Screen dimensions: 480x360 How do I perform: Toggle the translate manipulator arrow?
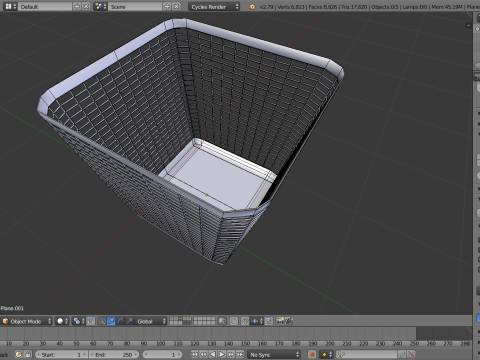click(x=111, y=321)
